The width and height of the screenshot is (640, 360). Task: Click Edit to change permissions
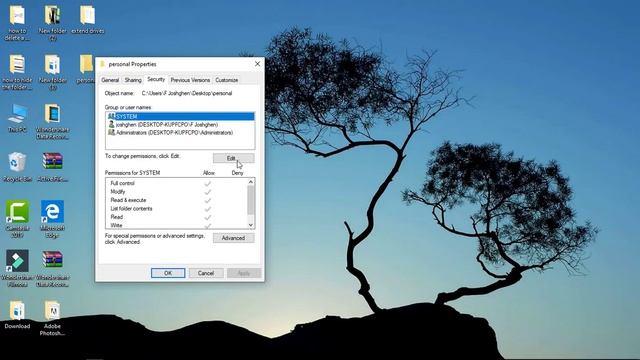coord(233,158)
